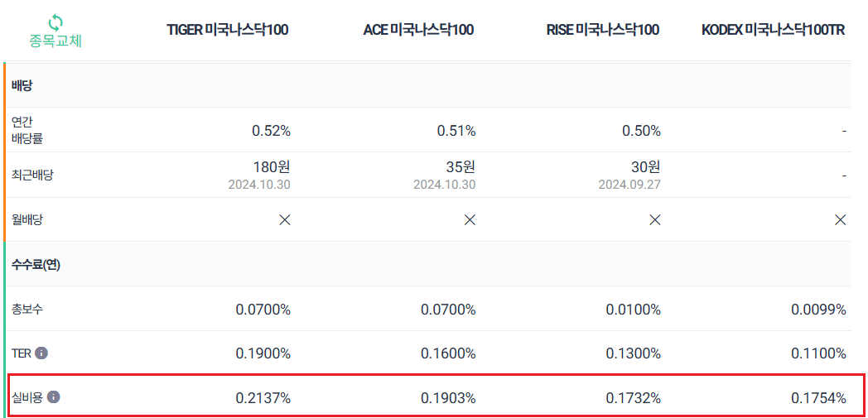This screenshot has width=868, height=418.
Task: Click the 35원 recent dividend value
Action: pyautogui.click(x=461, y=167)
